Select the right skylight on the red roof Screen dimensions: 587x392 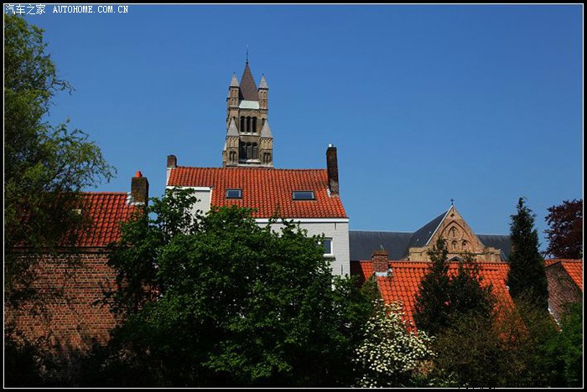(x=303, y=195)
